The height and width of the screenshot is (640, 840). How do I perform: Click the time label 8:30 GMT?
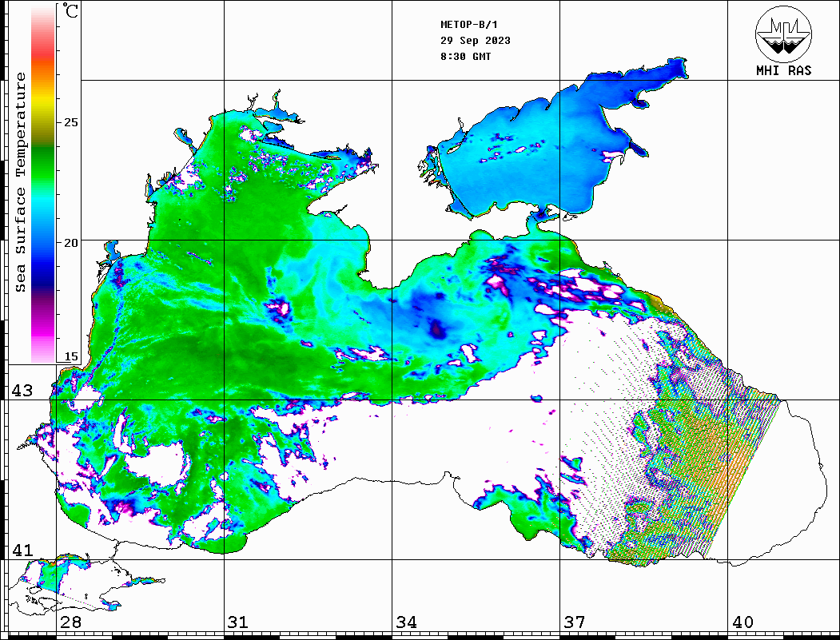[465, 56]
